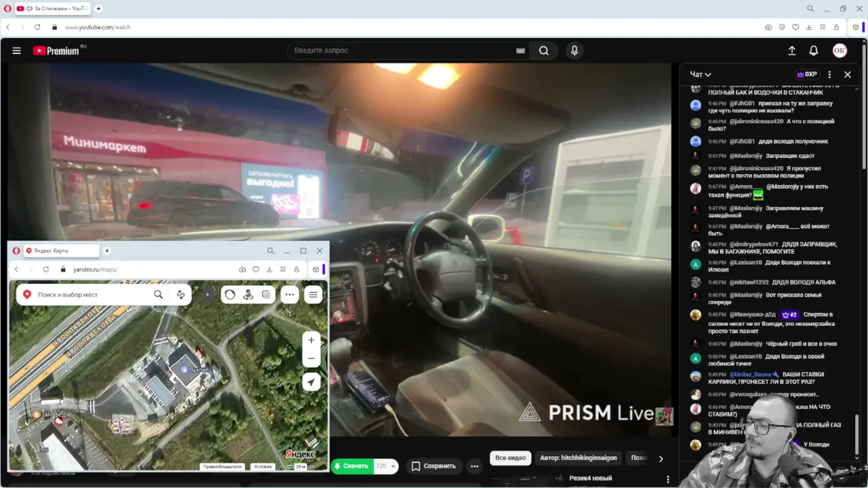Reload the Yandex Maps page

click(45, 269)
